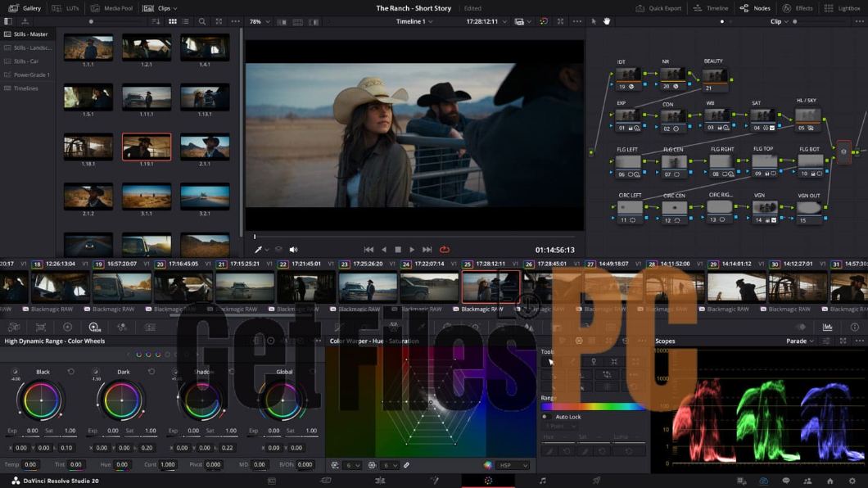Open the Gallery panel
This screenshot has height=488, width=868.
(25, 8)
